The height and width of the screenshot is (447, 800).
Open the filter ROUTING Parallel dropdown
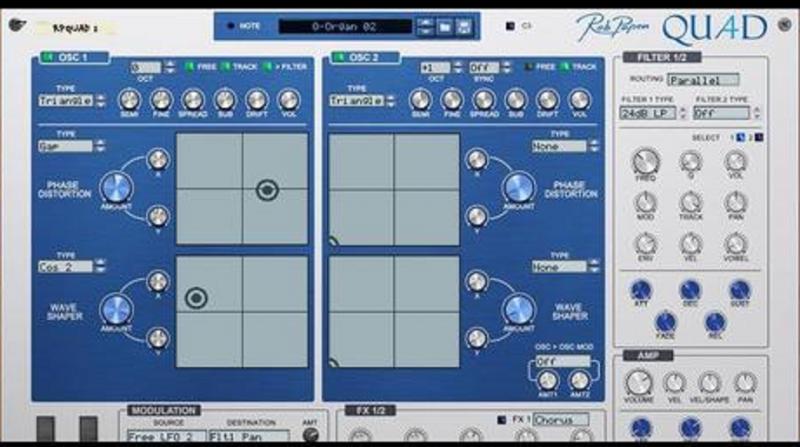point(704,80)
